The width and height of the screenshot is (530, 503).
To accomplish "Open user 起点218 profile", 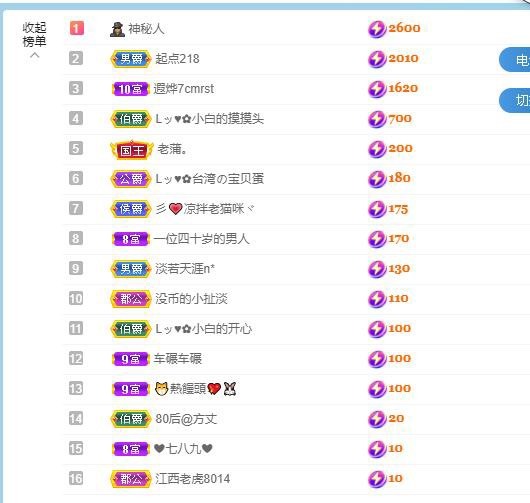I will click(177, 59).
